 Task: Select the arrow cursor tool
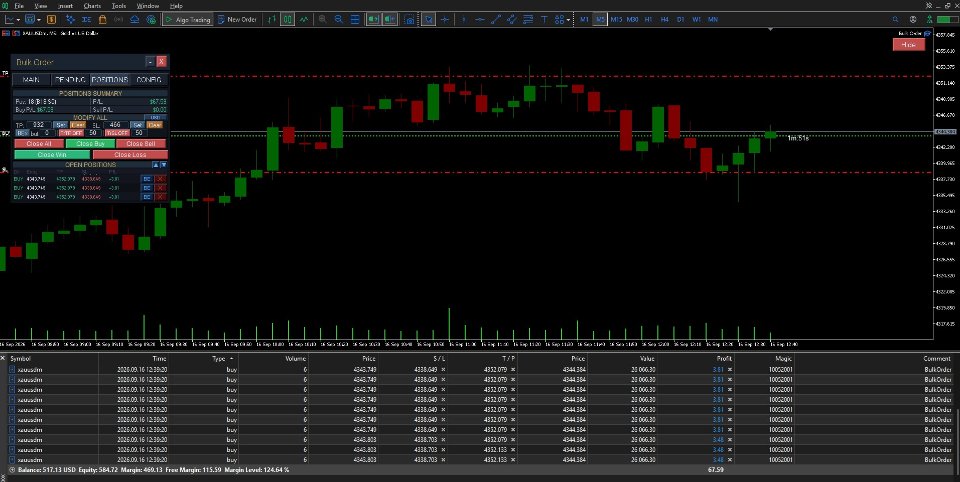pyautogui.click(x=430, y=20)
